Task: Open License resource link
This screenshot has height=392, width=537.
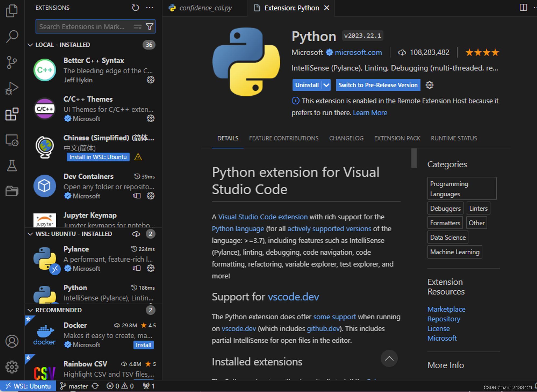Action: (438, 329)
